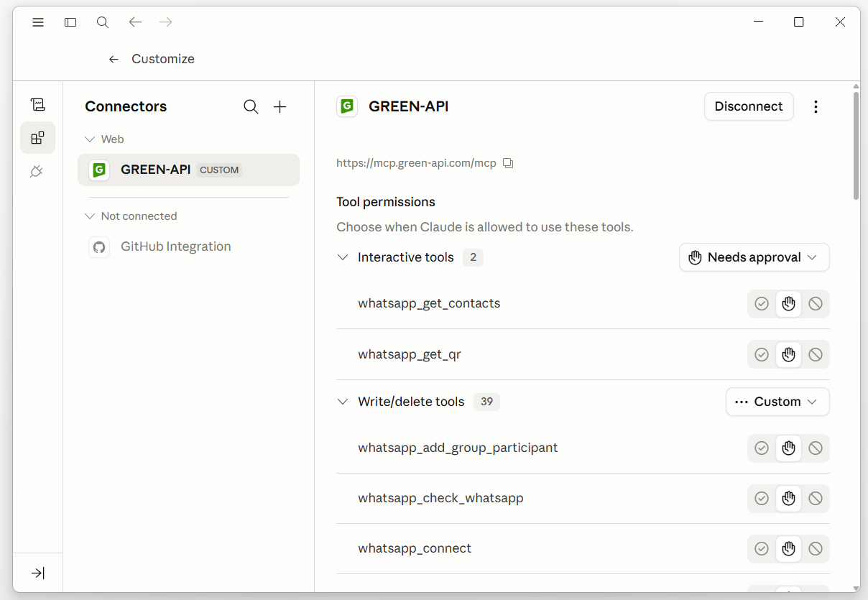
Task: Click the Connectors heading
Action: point(126,106)
